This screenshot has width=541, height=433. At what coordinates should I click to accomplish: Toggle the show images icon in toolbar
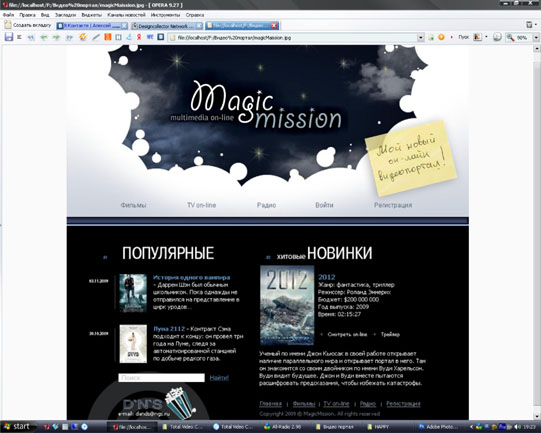[x=478, y=37]
